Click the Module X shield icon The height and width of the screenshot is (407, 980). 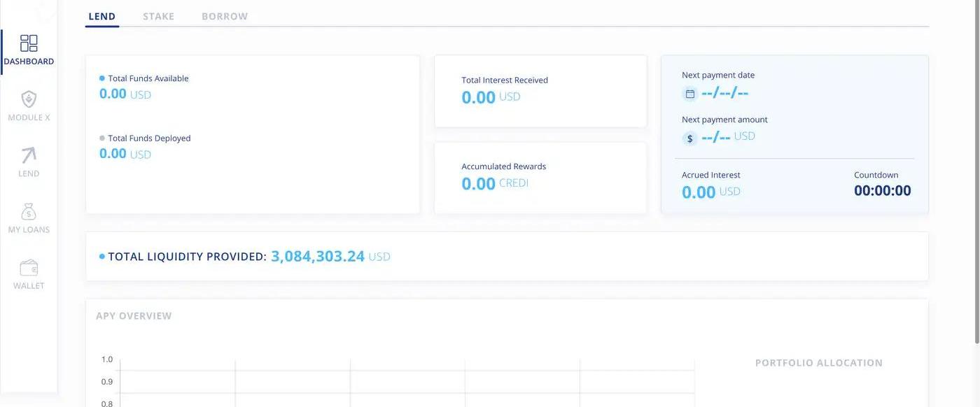[29, 99]
